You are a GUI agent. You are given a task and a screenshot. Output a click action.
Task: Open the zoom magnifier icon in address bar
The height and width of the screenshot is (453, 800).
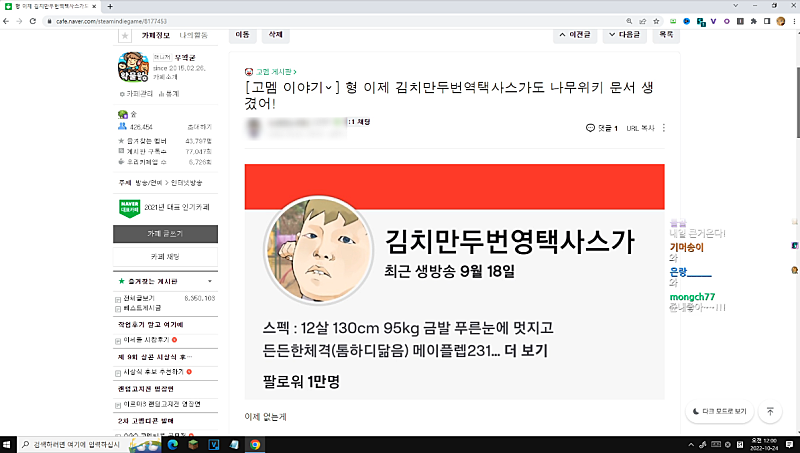pyautogui.click(x=629, y=21)
